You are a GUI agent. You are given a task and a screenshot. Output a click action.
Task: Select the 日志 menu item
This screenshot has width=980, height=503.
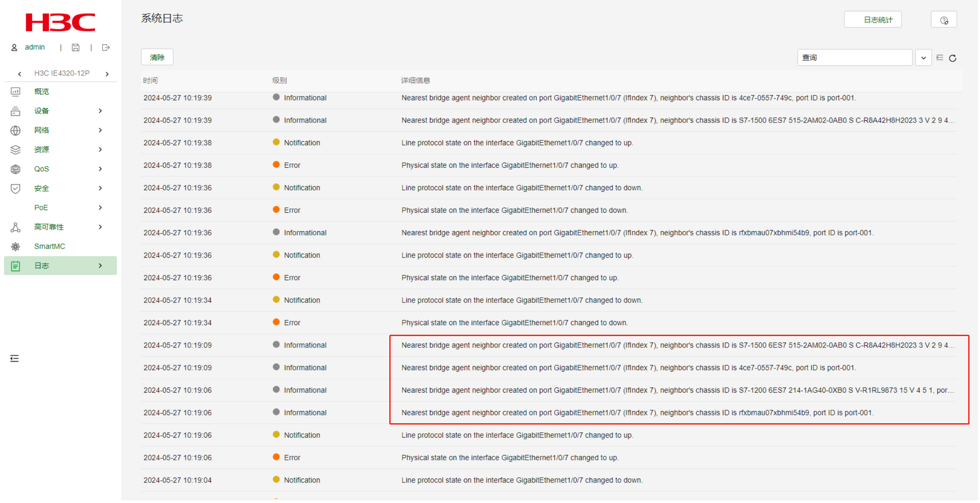(42, 266)
